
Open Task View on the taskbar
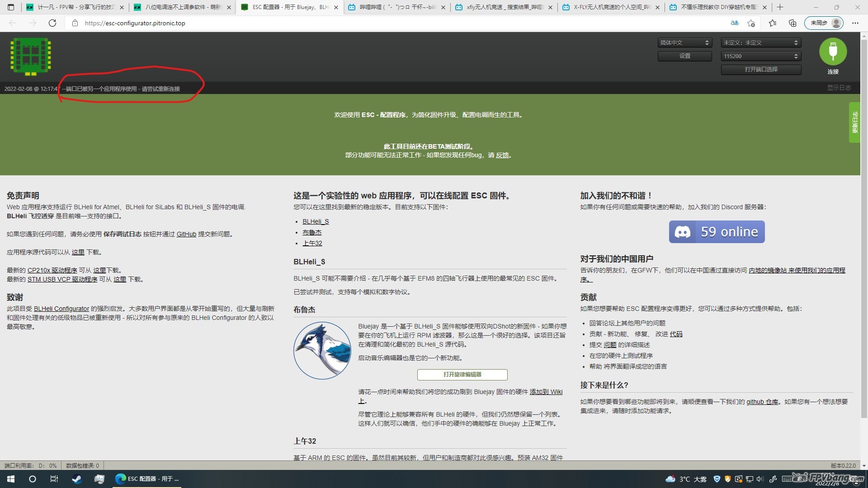click(54, 479)
